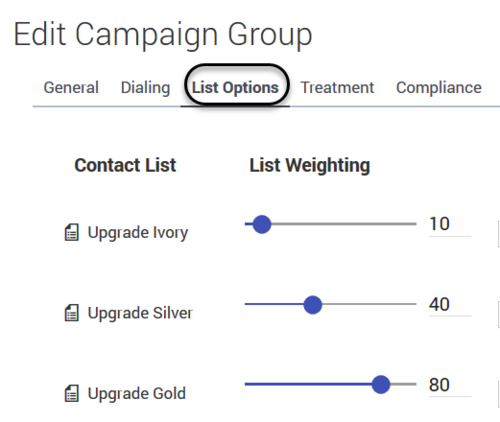500x422 pixels.
Task: Go to the Treatment tab
Action: 337,88
